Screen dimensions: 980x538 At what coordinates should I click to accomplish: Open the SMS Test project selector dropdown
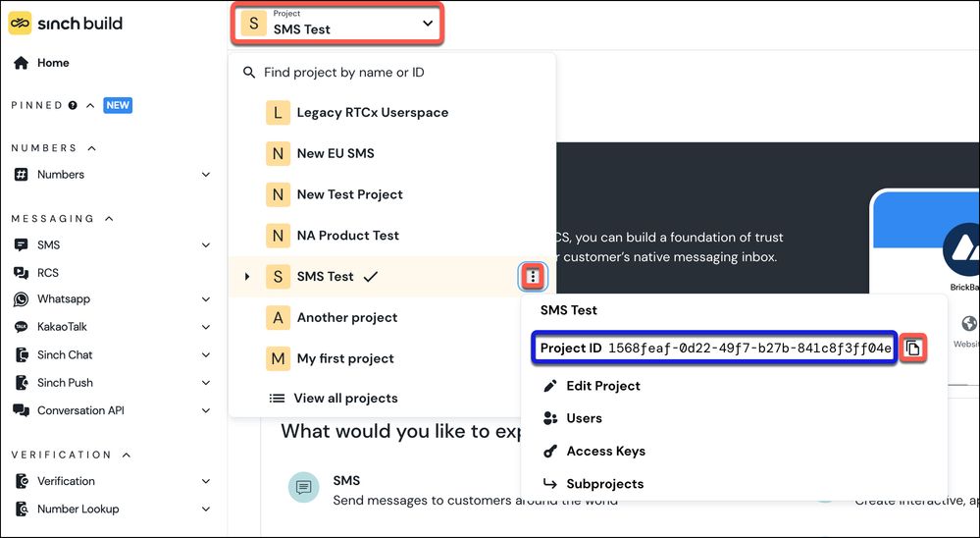[337, 24]
